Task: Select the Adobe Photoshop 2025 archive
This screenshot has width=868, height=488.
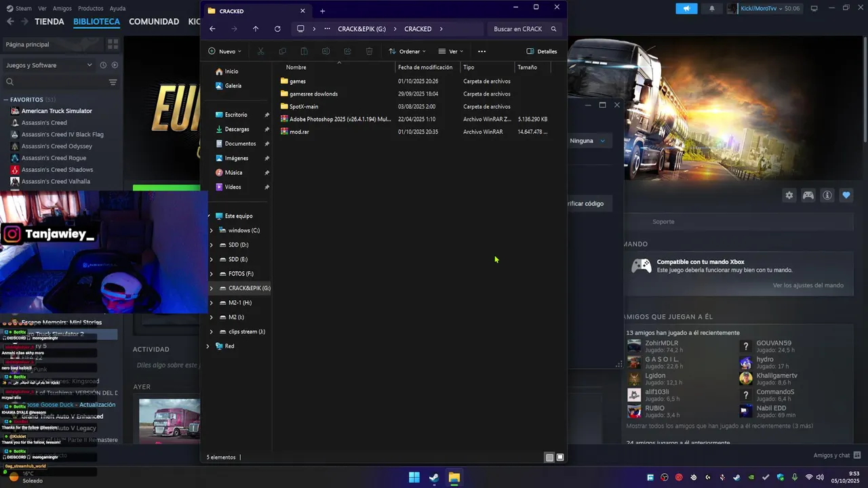Action: coord(336,119)
